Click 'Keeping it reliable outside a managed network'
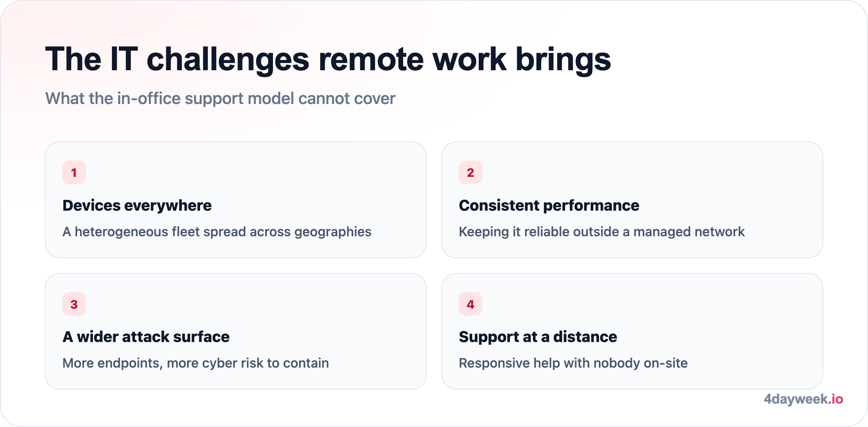868x427 pixels. pyautogui.click(x=602, y=232)
